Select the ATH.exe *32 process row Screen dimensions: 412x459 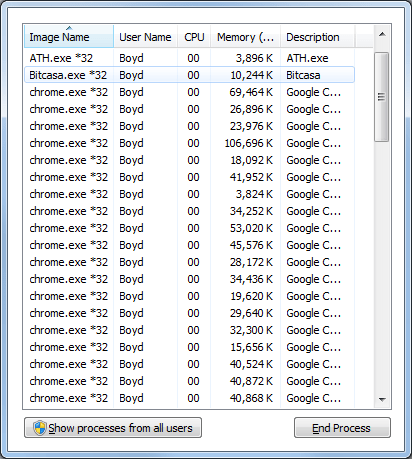pyautogui.click(x=189, y=58)
